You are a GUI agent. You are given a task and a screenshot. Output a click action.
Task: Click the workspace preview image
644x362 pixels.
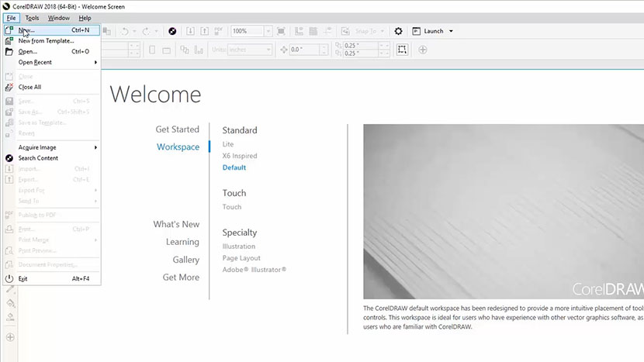tap(504, 212)
